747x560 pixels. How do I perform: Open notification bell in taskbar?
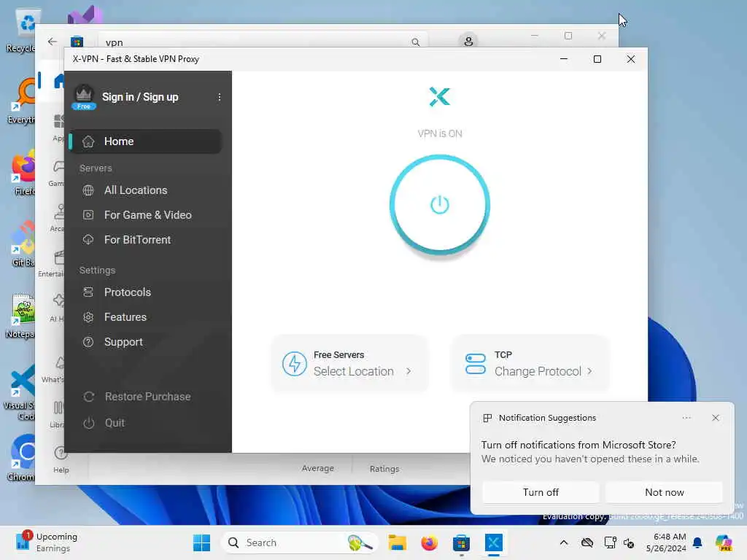coord(697,542)
